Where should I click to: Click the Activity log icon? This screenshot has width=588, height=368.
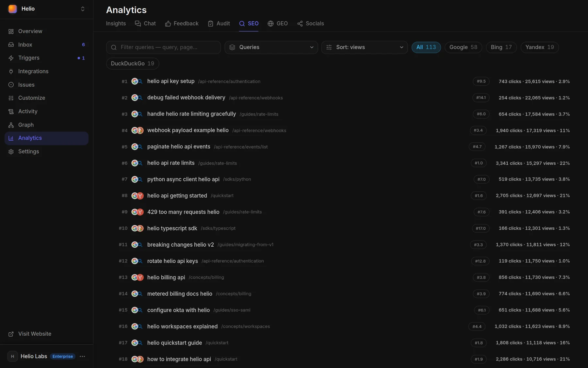tap(11, 112)
